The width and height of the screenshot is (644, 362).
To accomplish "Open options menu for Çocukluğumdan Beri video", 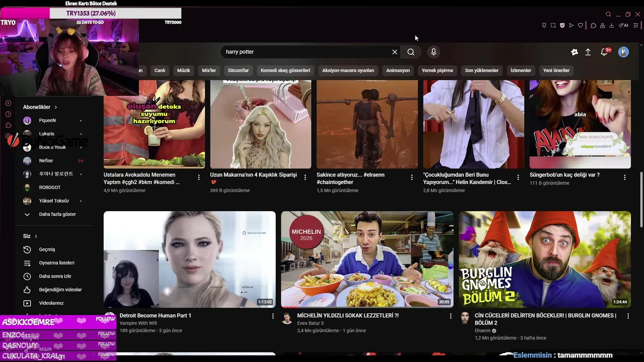I will click(518, 177).
